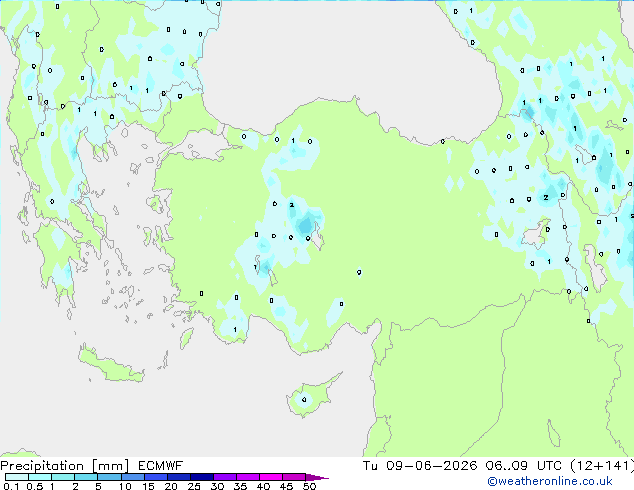This screenshot has height=490, width=634.
Task: Click the island of Cyprus
Action: coord(311,396)
